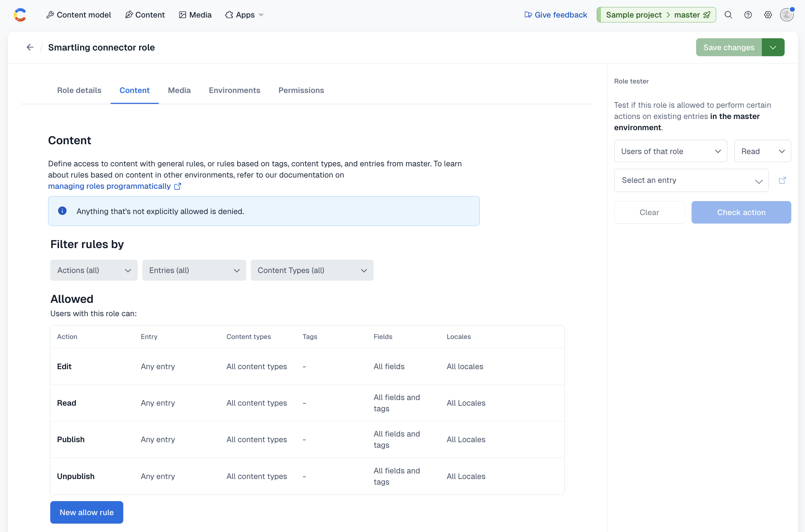Open Media in top navigation
This screenshot has height=532, width=805.
tap(195, 15)
